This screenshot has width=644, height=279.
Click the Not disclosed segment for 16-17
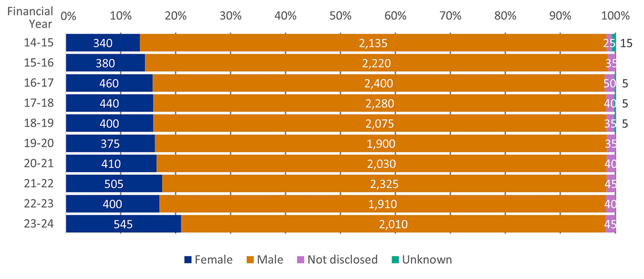pos(609,83)
